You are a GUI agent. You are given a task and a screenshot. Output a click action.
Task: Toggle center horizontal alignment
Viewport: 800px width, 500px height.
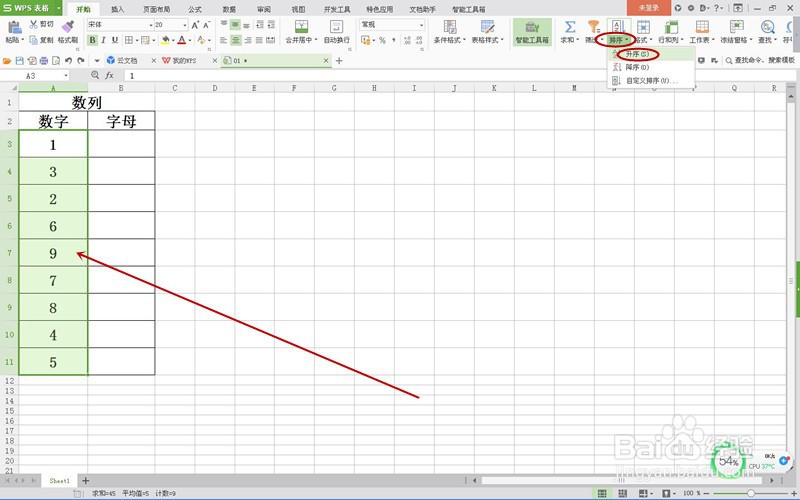235,40
